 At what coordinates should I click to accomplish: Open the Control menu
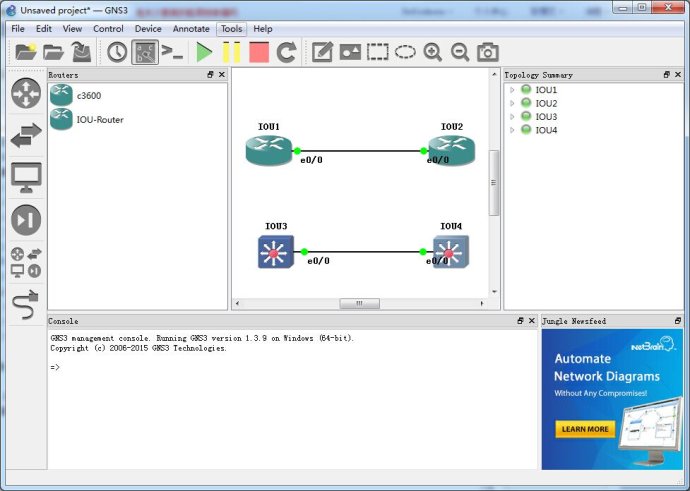(108, 29)
